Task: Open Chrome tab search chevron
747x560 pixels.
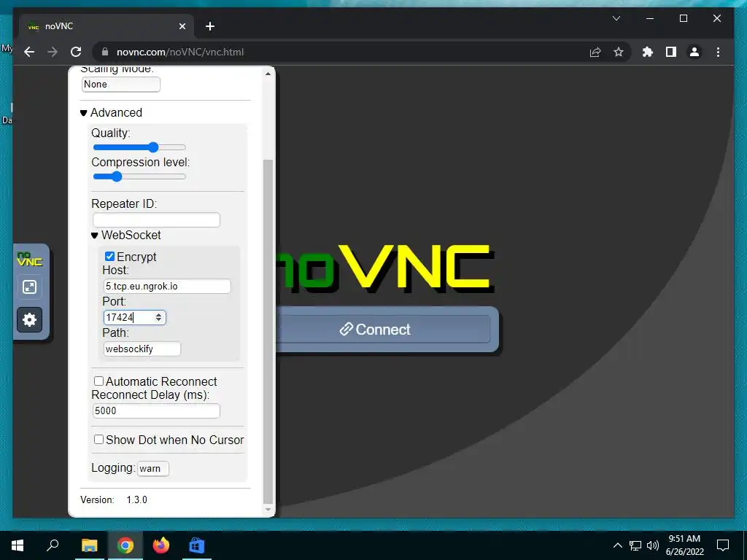Action: point(616,18)
